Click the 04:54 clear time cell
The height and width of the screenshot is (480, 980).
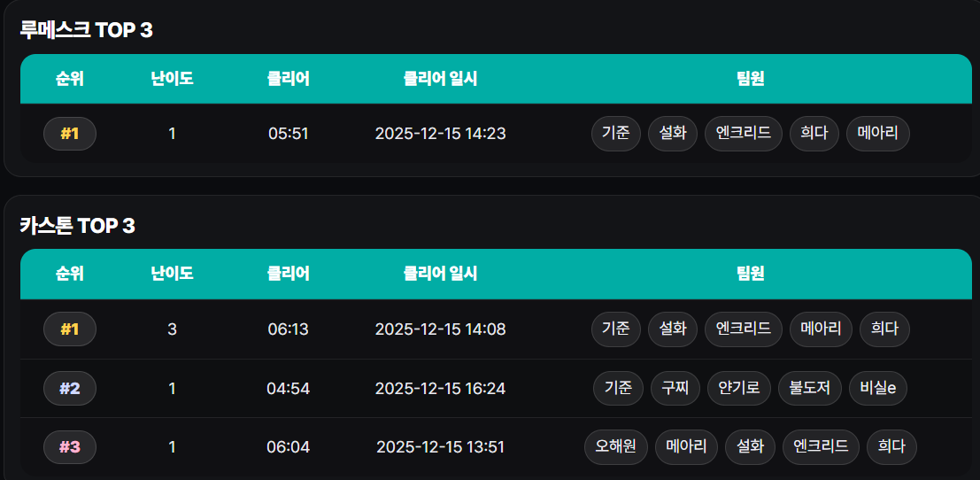pyautogui.click(x=288, y=388)
